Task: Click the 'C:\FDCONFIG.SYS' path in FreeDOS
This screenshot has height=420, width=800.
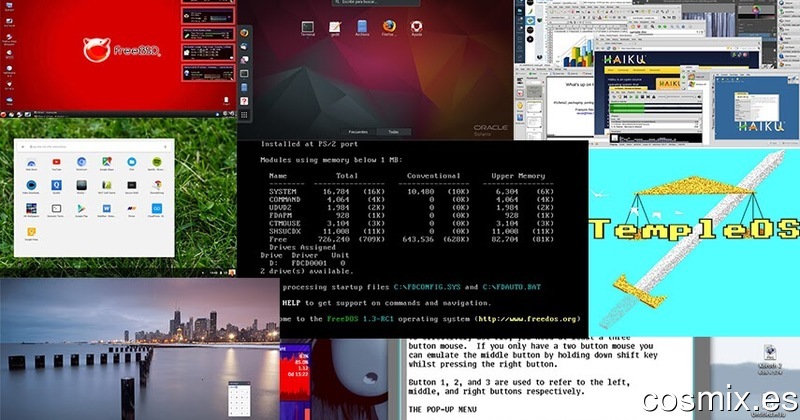Action: (x=426, y=287)
